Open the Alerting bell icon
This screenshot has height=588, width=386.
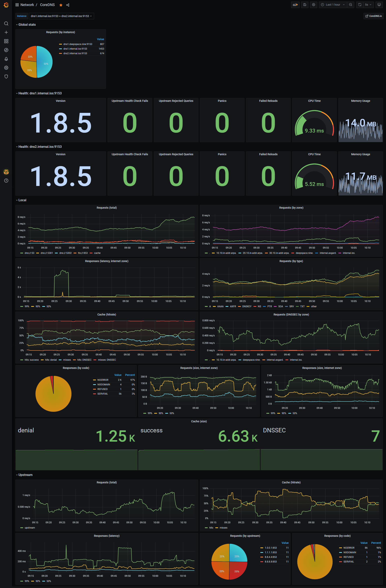[6, 59]
